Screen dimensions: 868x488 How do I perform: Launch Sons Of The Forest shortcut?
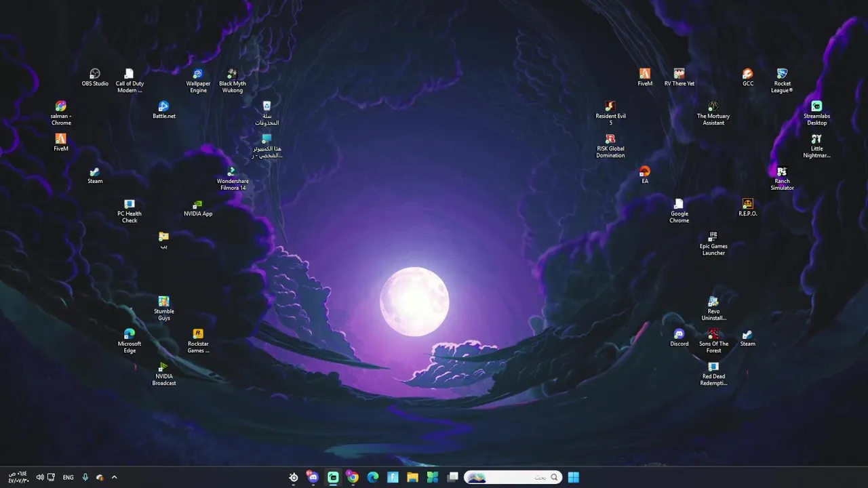pos(713,341)
